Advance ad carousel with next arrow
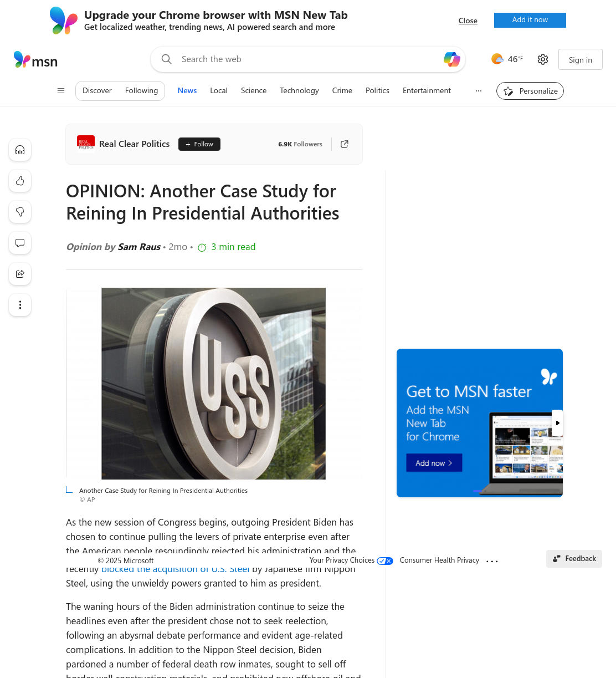The width and height of the screenshot is (616, 678). coord(557,423)
